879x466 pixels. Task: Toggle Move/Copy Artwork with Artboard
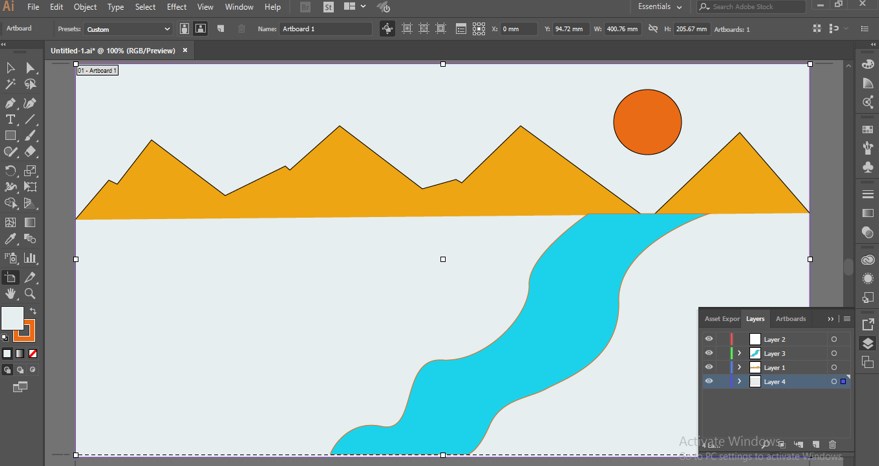point(387,29)
